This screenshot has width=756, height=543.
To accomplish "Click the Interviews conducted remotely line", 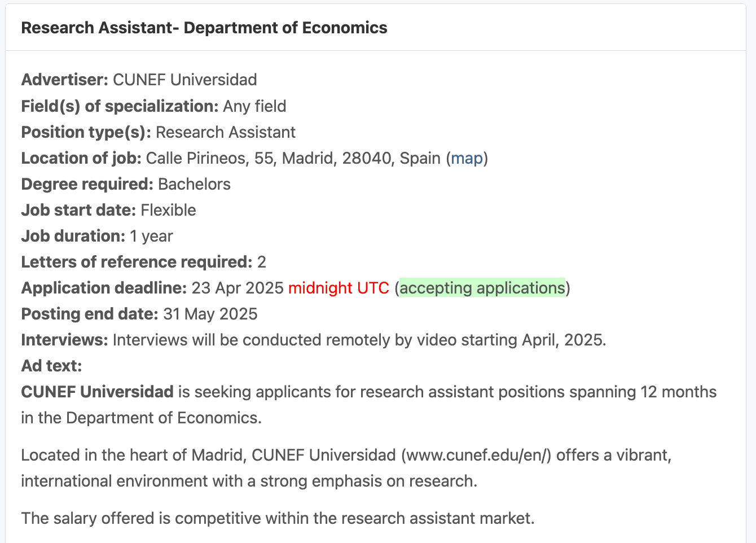I will point(313,340).
